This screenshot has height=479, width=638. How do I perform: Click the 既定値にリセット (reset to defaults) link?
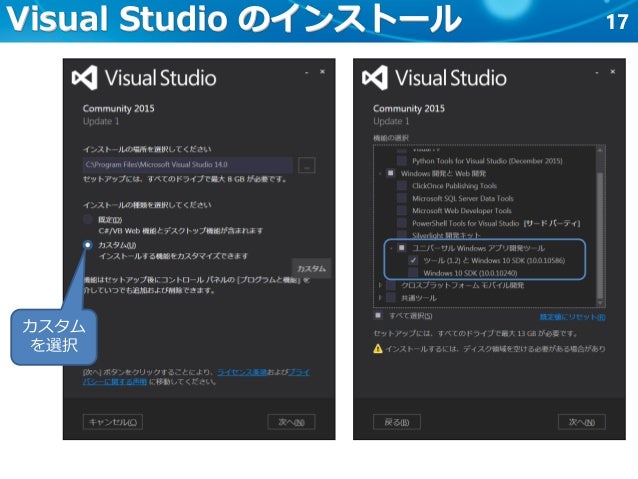(x=572, y=317)
